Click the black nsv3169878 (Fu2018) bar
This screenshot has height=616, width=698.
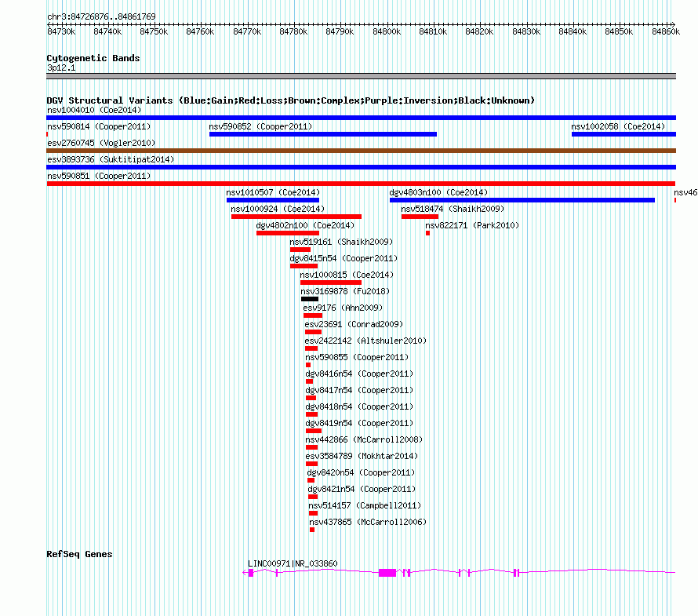(x=309, y=299)
